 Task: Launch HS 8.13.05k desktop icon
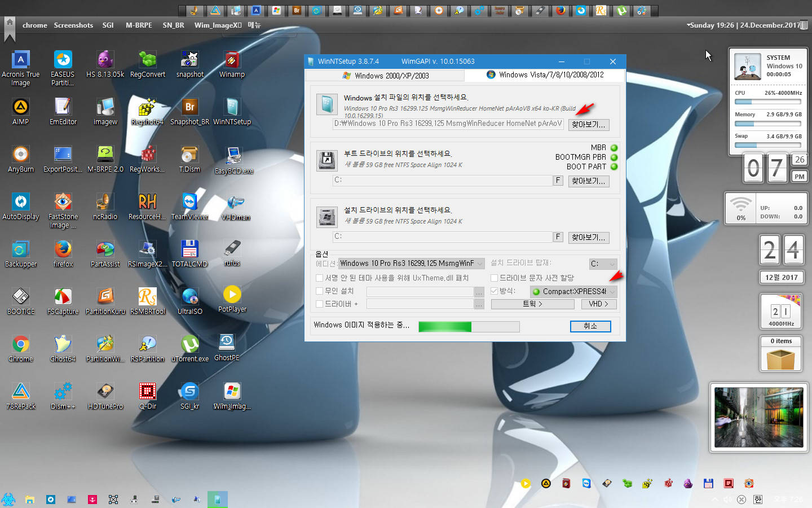click(105, 64)
